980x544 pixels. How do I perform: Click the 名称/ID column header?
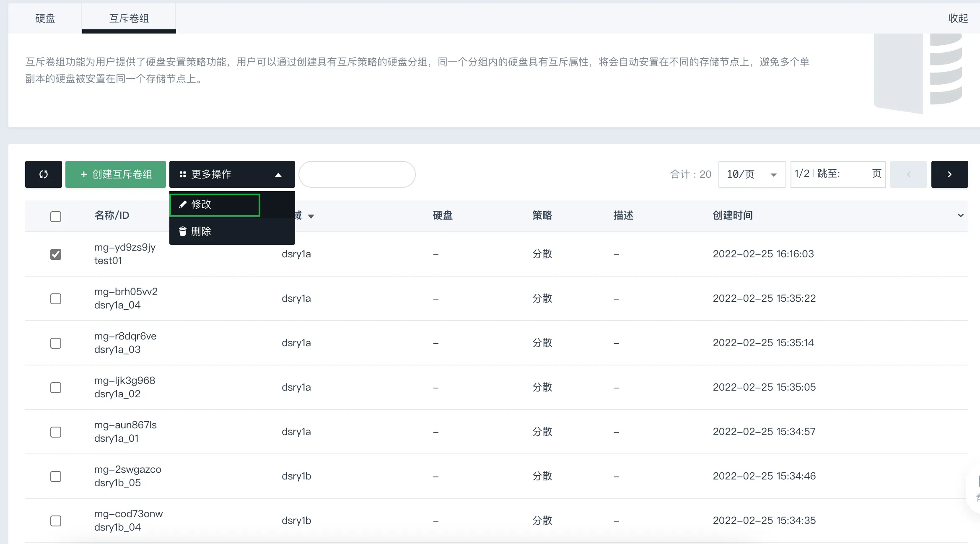pyautogui.click(x=112, y=215)
